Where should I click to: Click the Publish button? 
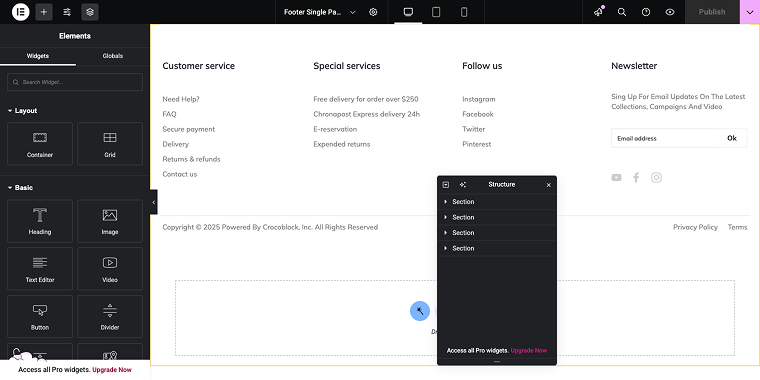[x=712, y=12]
